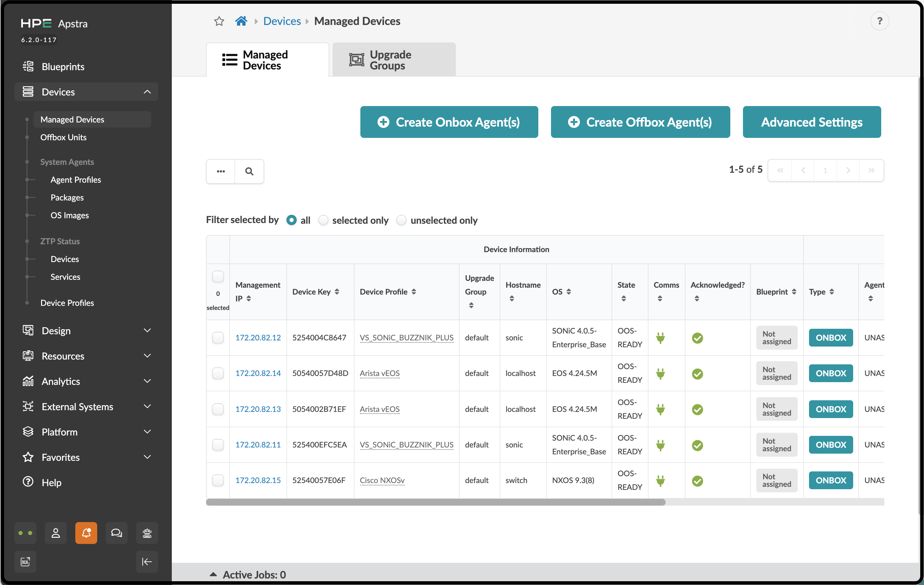Open the three-dots query options button
Viewport: 924px width, 585px height.
click(x=221, y=171)
